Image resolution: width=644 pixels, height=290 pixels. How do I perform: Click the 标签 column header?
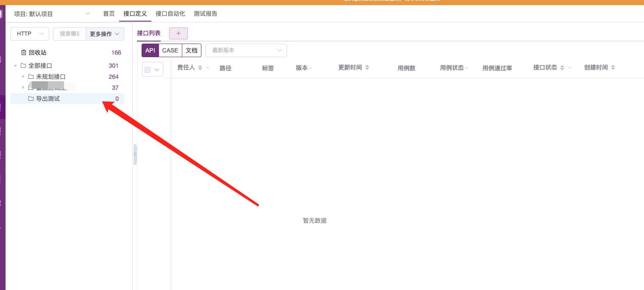click(x=268, y=68)
